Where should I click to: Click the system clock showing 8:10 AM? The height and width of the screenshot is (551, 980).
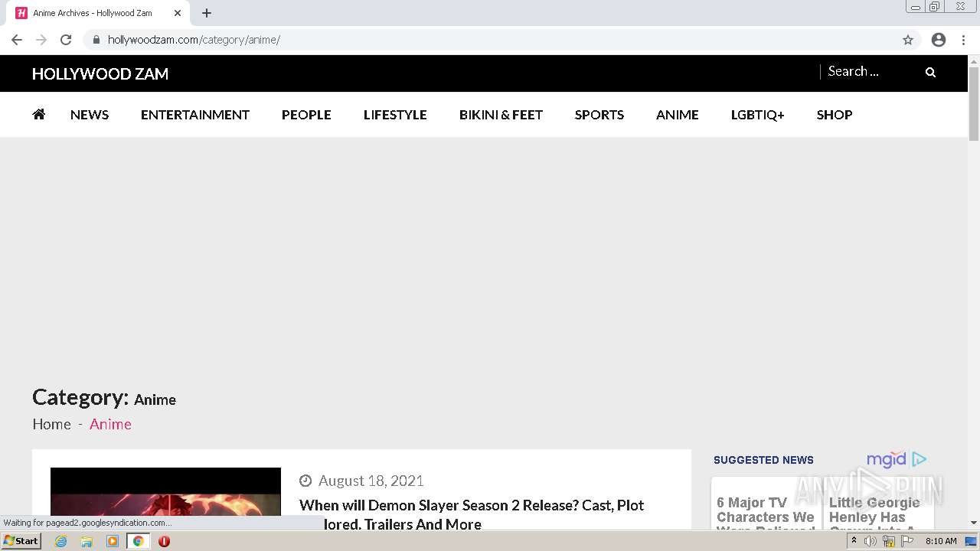coord(941,541)
